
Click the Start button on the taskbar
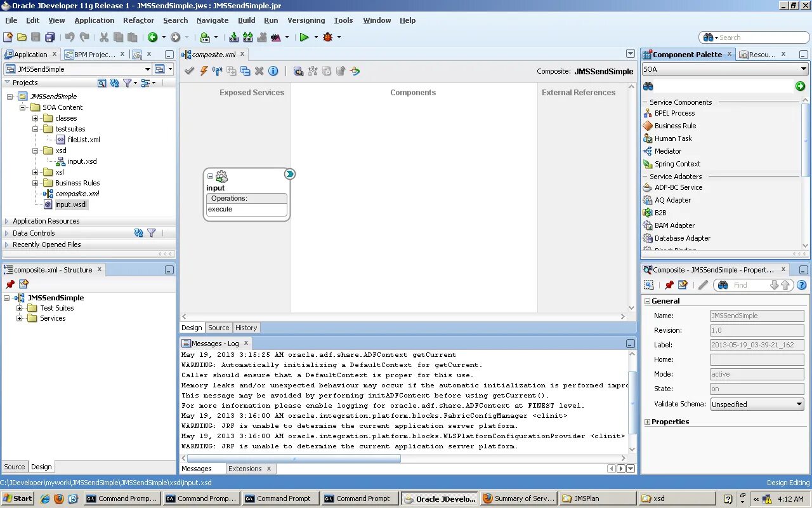click(17, 498)
